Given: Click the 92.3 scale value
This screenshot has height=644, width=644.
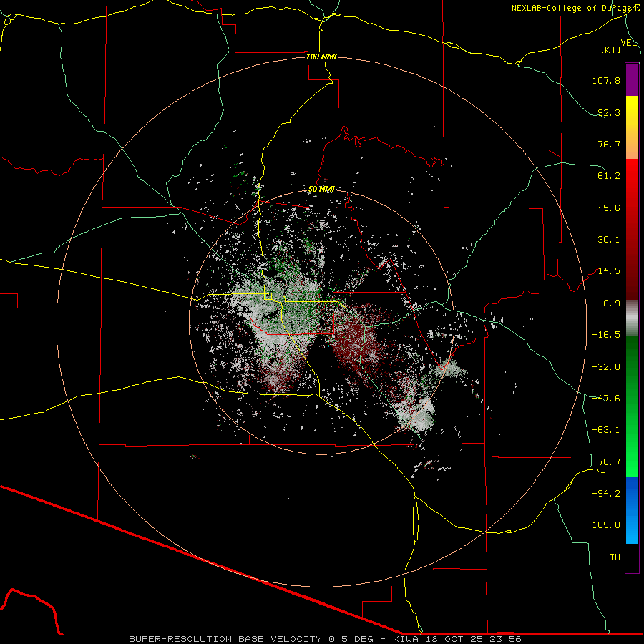Looking at the screenshot, I should click(609, 112).
